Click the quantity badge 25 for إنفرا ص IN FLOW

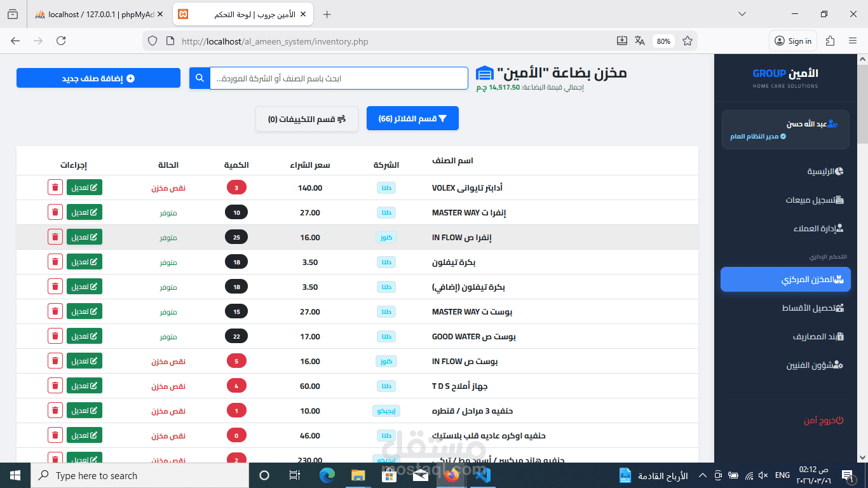pyautogui.click(x=236, y=237)
